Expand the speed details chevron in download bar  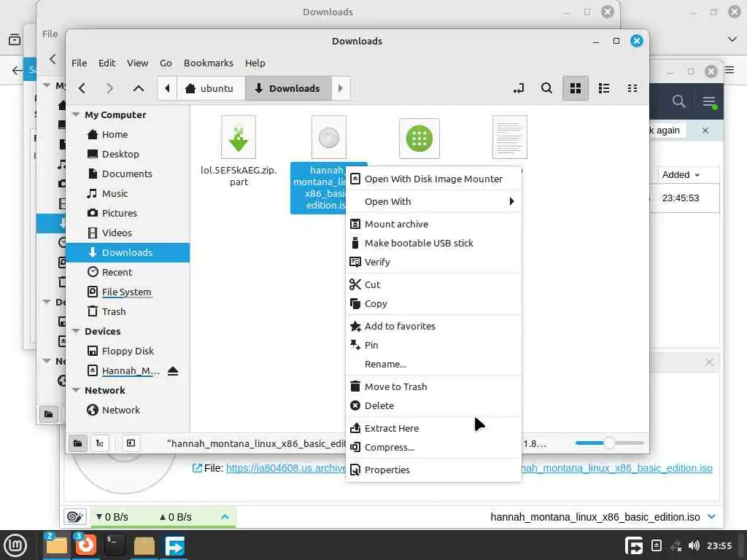[x=225, y=517]
